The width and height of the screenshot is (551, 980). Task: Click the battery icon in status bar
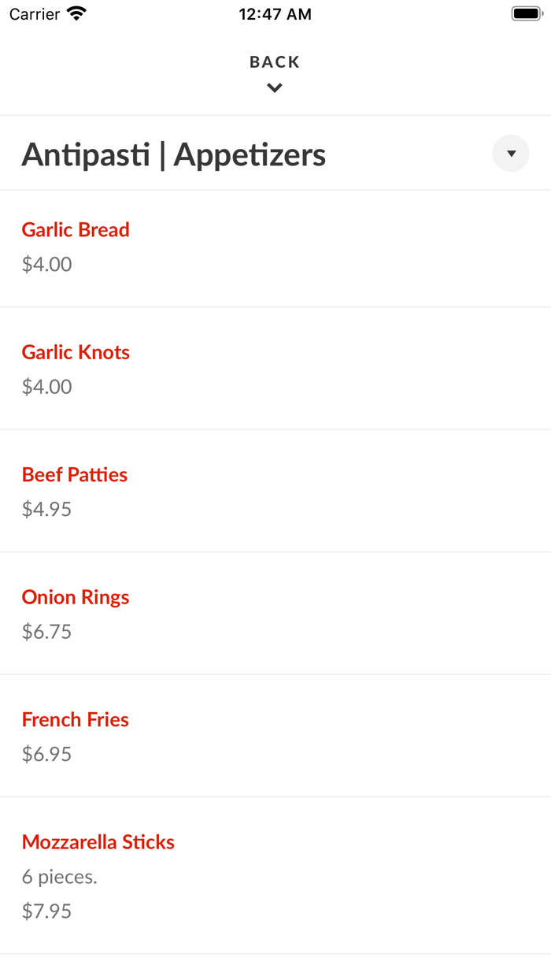click(527, 13)
